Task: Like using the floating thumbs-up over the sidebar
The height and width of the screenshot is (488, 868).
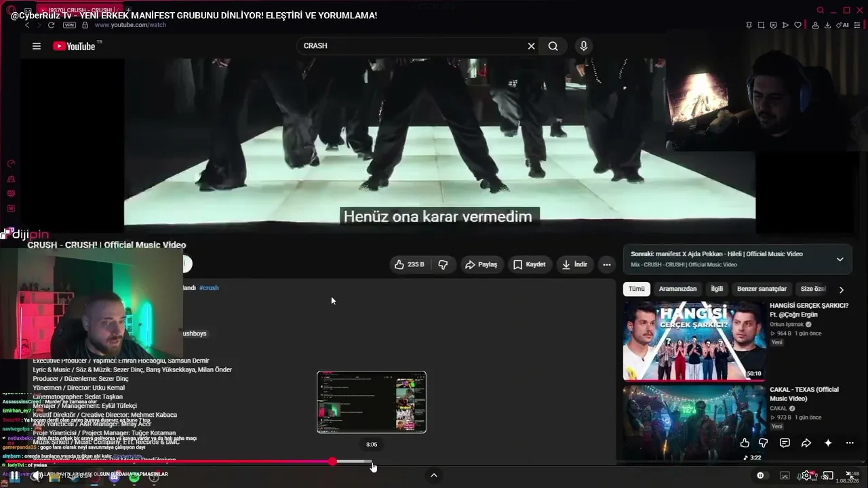Action: [x=745, y=443]
